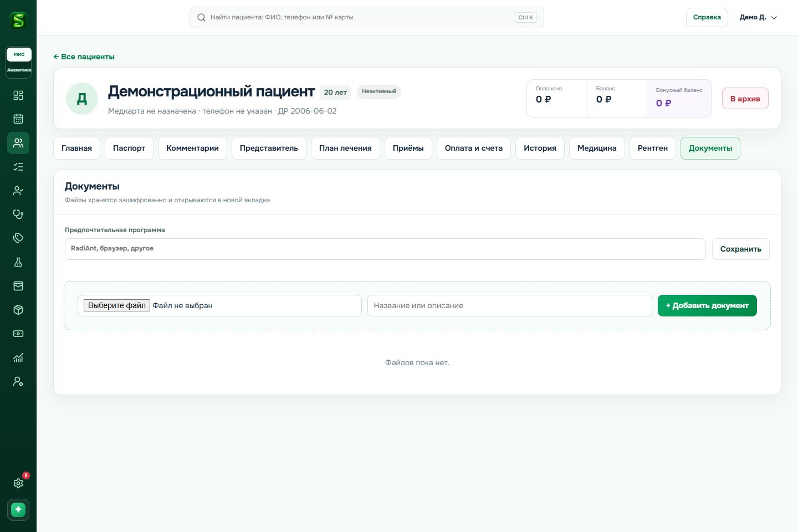Select the Документы tab
The height and width of the screenshot is (532, 798).
(x=710, y=148)
